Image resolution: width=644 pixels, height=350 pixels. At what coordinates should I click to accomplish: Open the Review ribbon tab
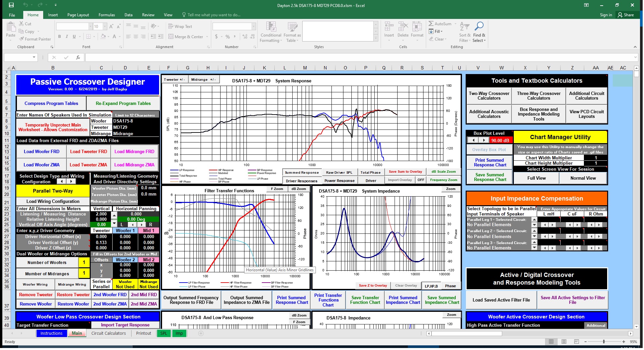148,15
